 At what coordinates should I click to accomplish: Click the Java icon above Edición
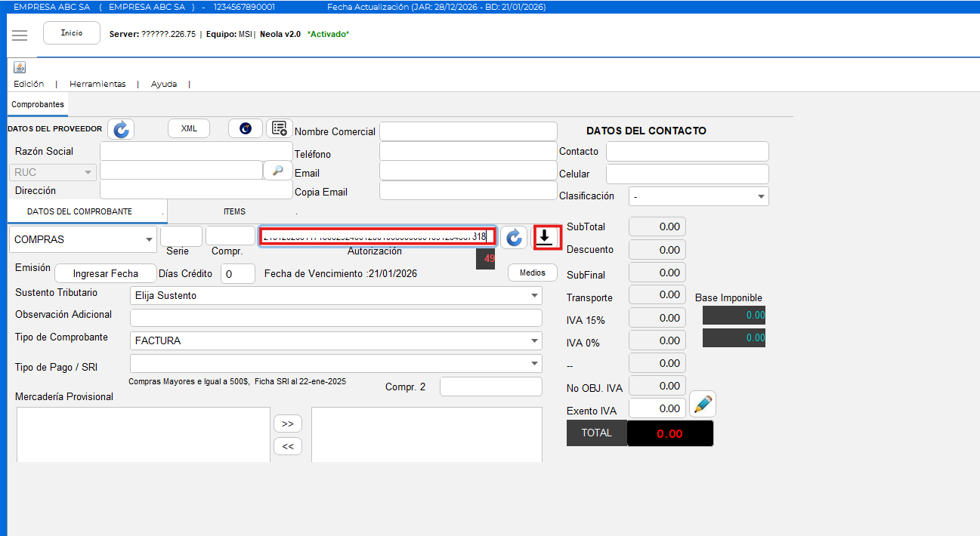[x=20, y=68]
